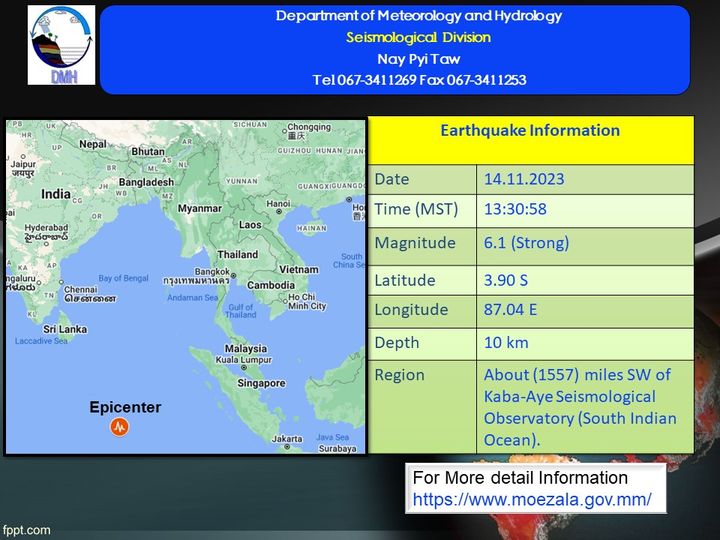Screen dimensions: 720x540
Task: Click the latitude value 3.90 S
Action: point(507,281)
